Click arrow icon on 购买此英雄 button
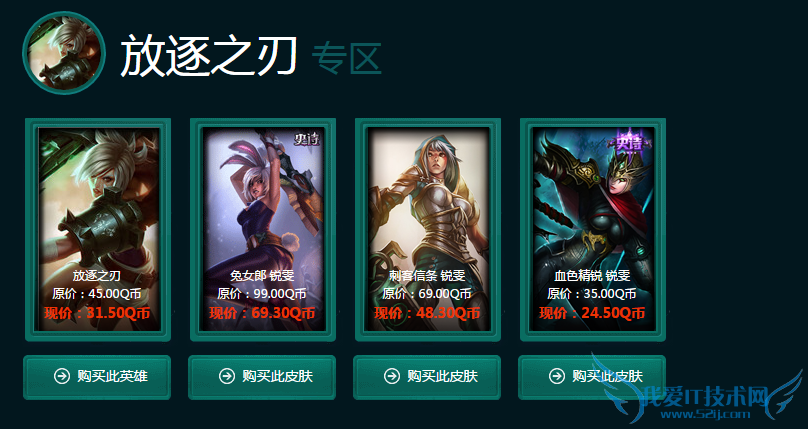Screen dimensions: 808x429 (62, 376)
